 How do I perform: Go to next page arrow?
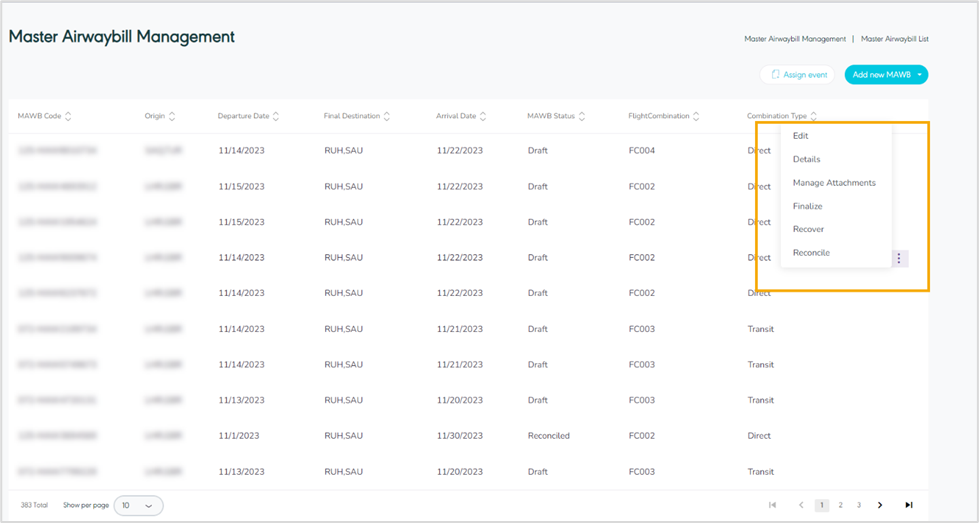880,505
